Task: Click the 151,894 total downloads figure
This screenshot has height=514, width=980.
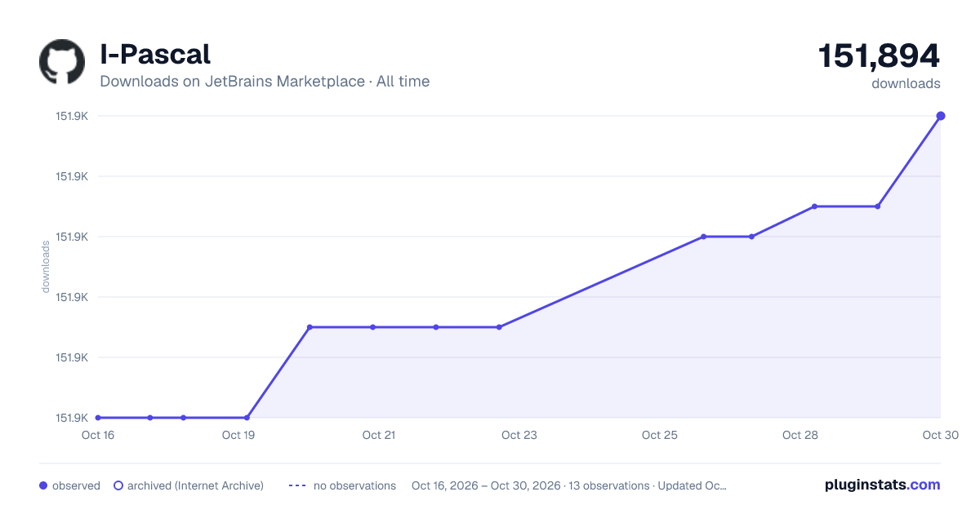Action: 879,55
